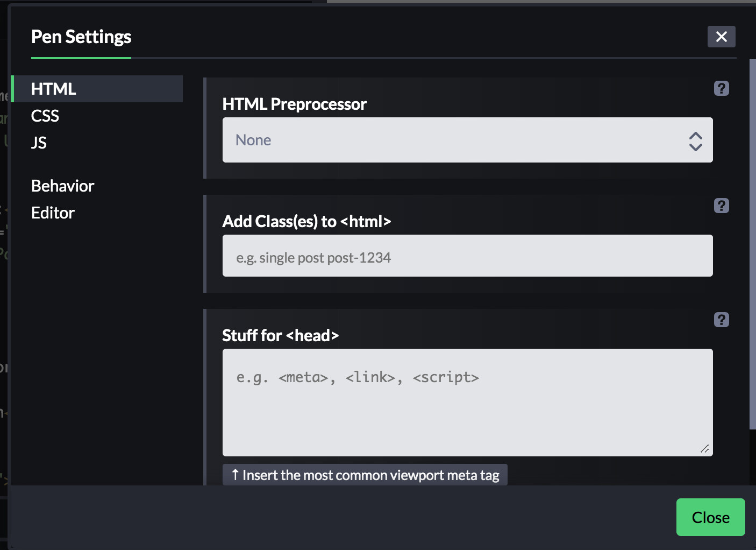
Task: Close Pen Settings with the X icon
Action: (721, 37)
